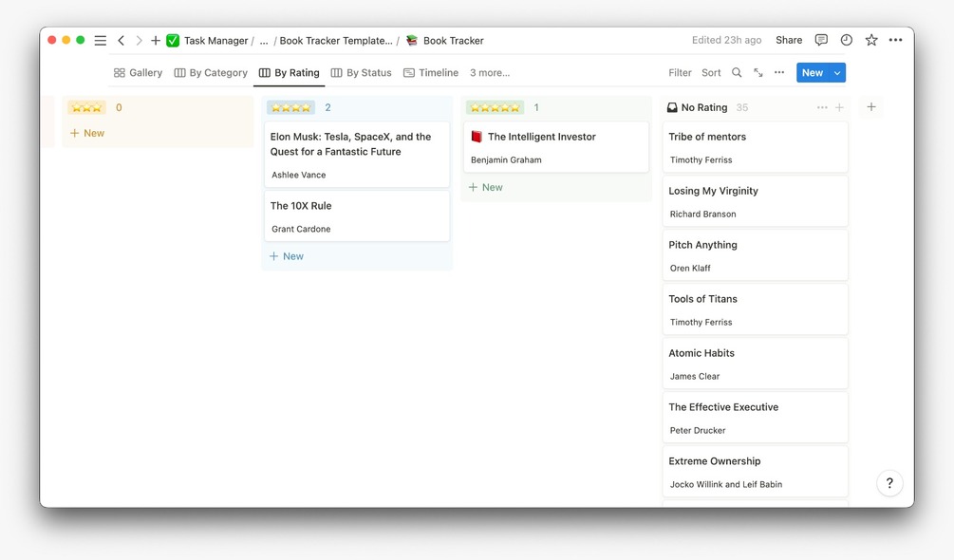Click author Jocko Willink and Leif Babin
This screenshot has height=560, width=954.
coord(726,485)
